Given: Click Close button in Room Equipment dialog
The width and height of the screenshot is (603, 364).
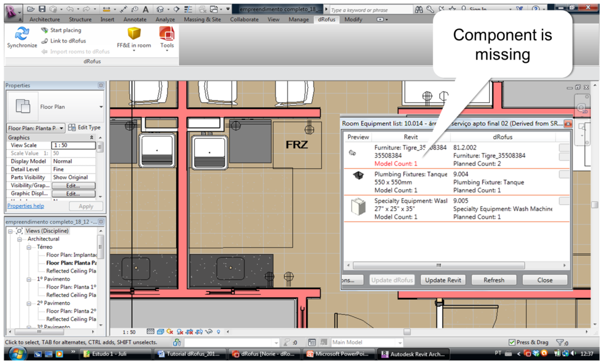Looking at the screenshot, I should click(x=545, y=280).
